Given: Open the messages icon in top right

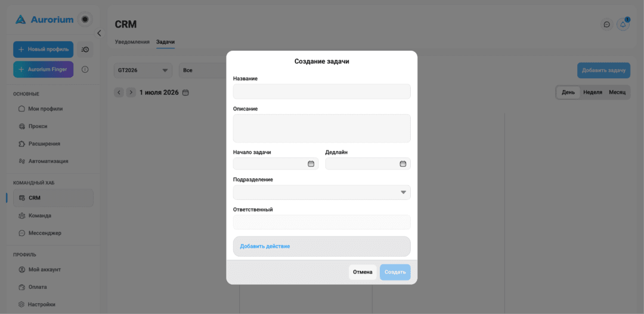Looking at the screenshot, I should (x=606, y=24).
